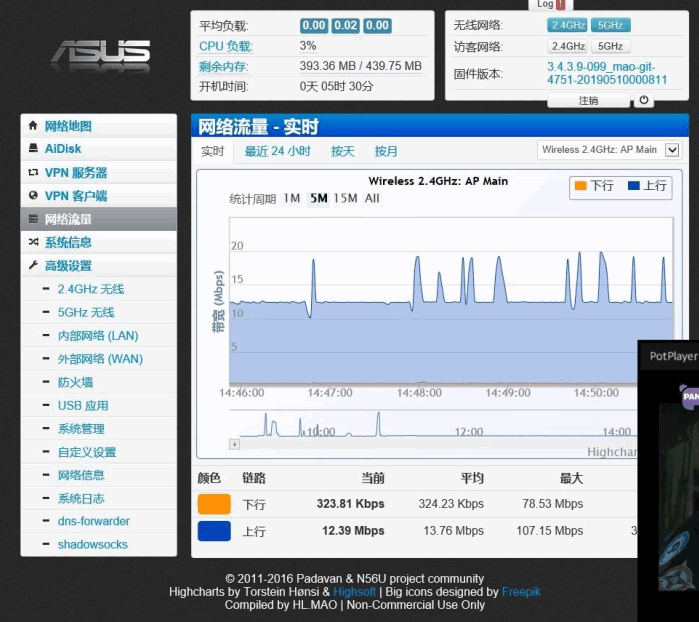Viewport: 699px width, 622px height.
Task: Open 网络地图 in the sidebar
Action: click(99, 126)
